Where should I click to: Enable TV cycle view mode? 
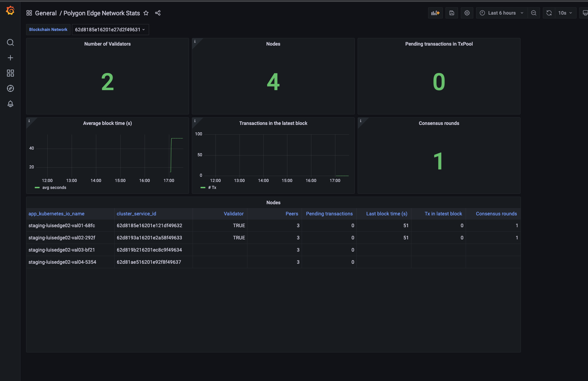pyautogui.click(x=585, y=13)
